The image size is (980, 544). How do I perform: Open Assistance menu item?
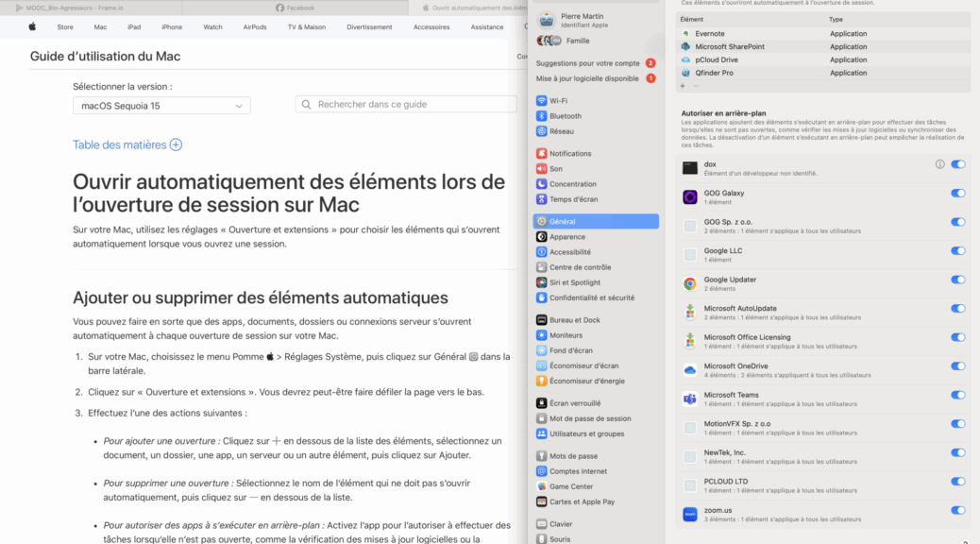(x=487, y=26)
